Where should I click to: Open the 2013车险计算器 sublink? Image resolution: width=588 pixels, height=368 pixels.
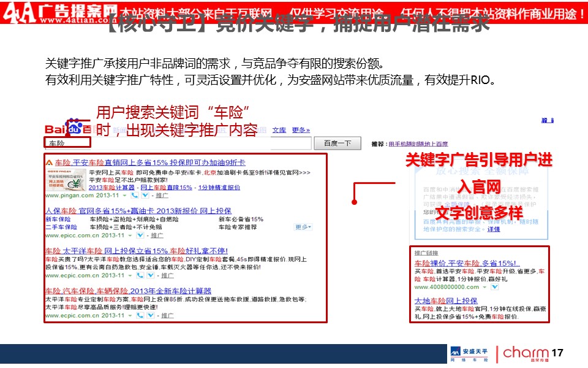111,187
